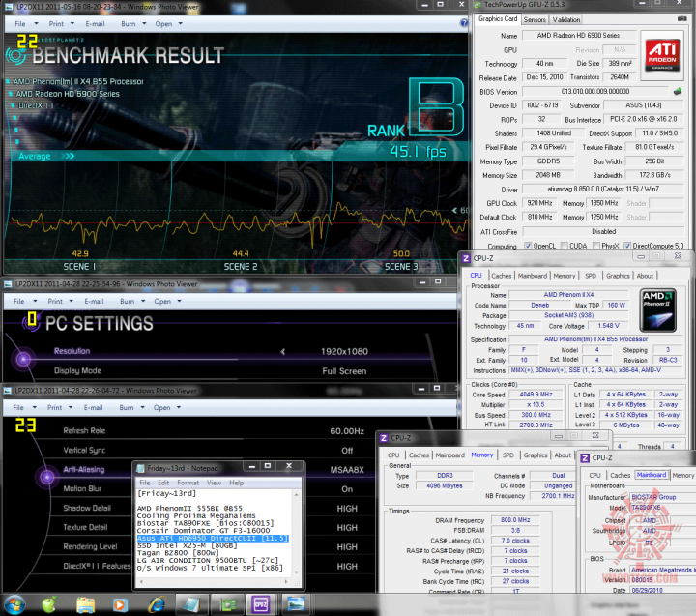
Task: Toggle the PhysX checkbox in GPU-Z
Action: (x=596, y=246)
